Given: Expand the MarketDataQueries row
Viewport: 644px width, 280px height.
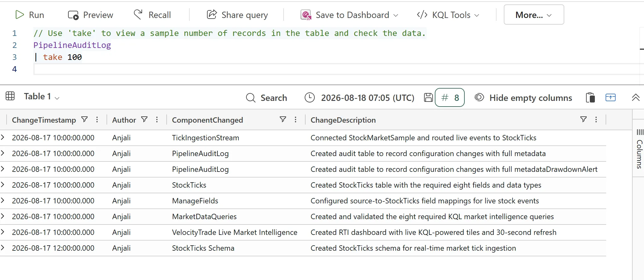Looking at the screenshot, I should click(3, 216).
